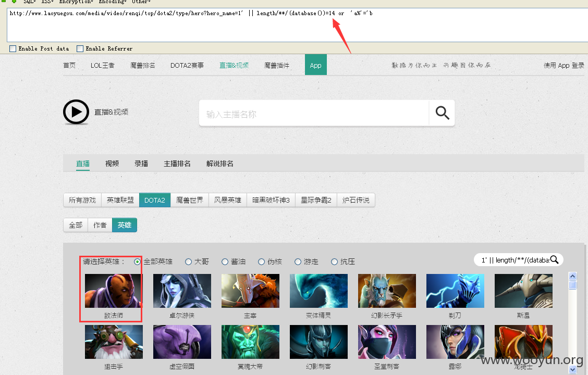Pick the 敌法师 hero portrait

click(114, 291)
